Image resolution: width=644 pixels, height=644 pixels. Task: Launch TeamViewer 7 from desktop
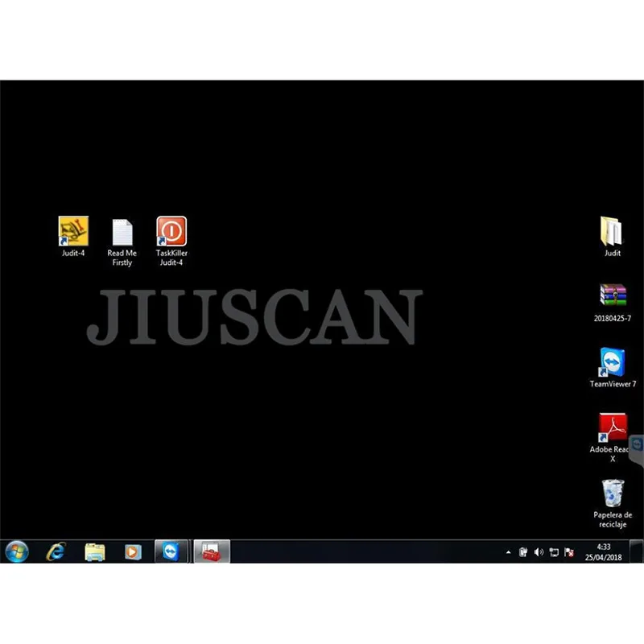613,368
